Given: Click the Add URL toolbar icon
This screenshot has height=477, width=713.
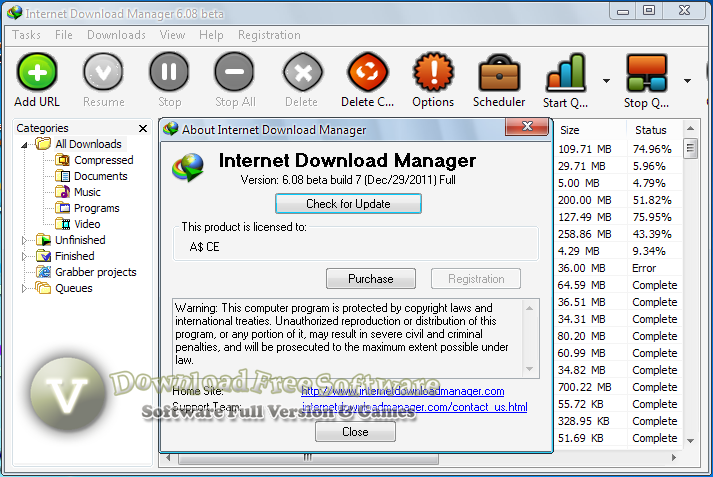Looking at the screenshot, I should (37, 73).
